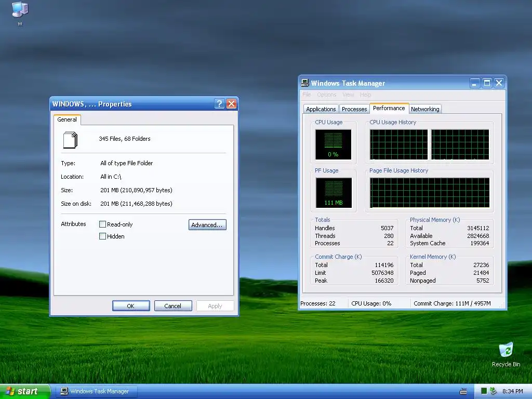This screenshot has height=399, width=532.
Task: Switch to the Networking tab
Action: (x=425, y=109)
